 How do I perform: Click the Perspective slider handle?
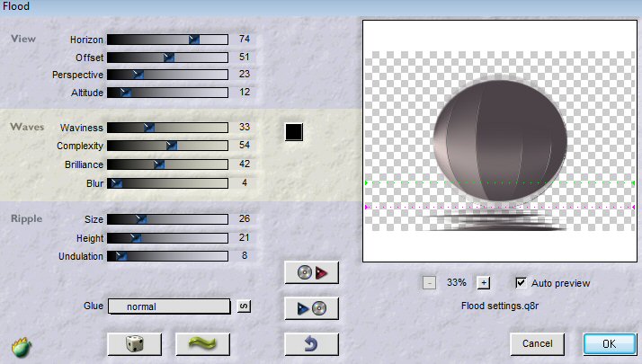(138, 75)
